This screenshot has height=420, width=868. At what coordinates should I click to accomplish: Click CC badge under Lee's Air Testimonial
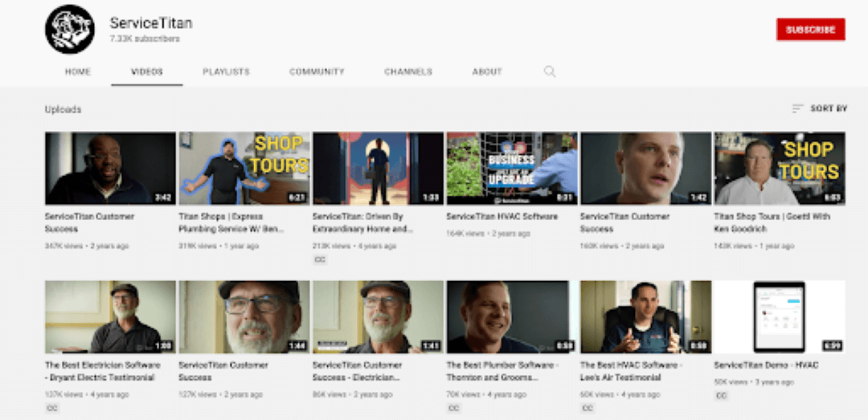tap(588, 409)
